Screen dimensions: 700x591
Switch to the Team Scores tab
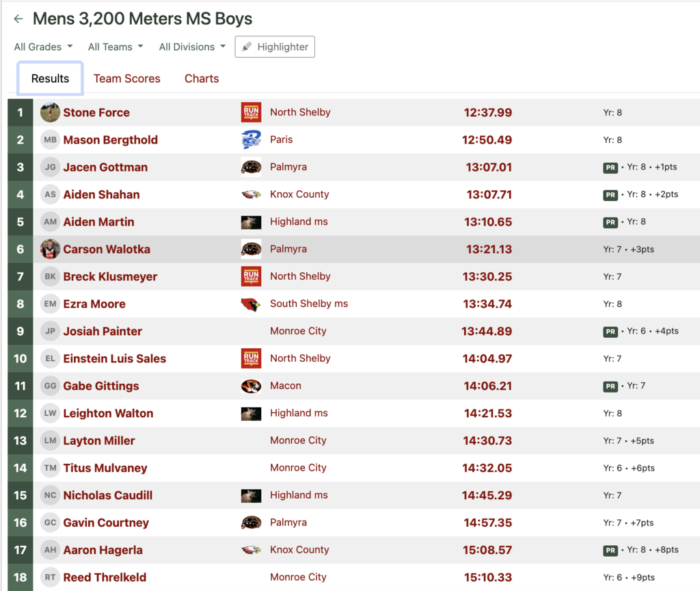[126, 79]
